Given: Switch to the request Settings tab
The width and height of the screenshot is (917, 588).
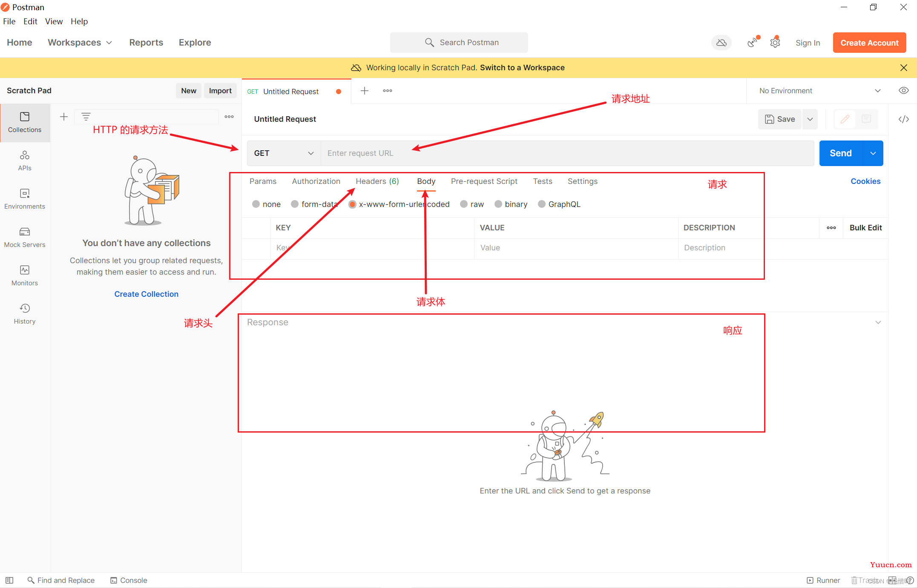Looking at the screenshot, I should click(x=583, y=181).
